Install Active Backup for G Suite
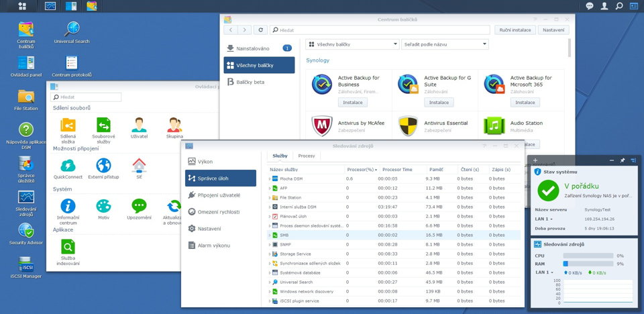 [x=439, y=103]
